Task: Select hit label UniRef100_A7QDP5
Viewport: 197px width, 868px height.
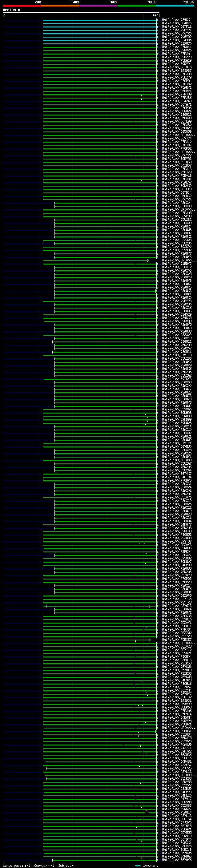Action: [x=177, y=481]
